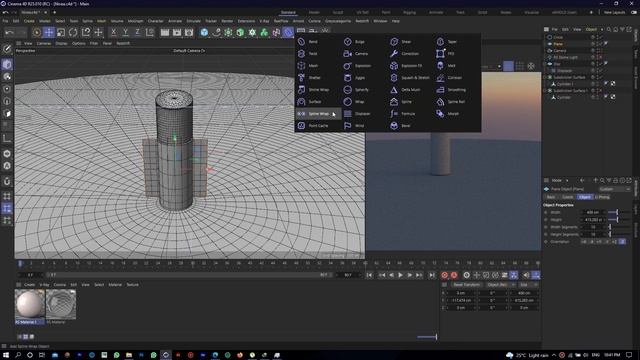Pick the Shear deformer
The width and height of the screenshot is (640, 360).
[x=401, y=42]
